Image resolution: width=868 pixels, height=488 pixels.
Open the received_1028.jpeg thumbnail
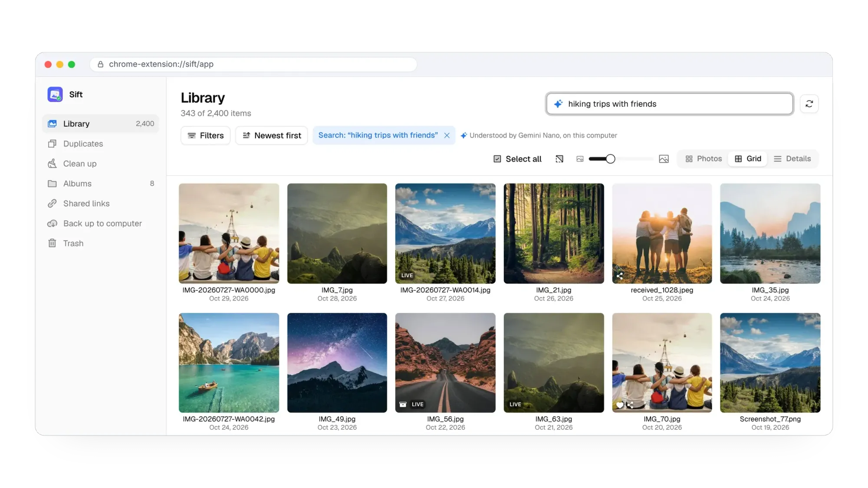(x=662, y=233)
